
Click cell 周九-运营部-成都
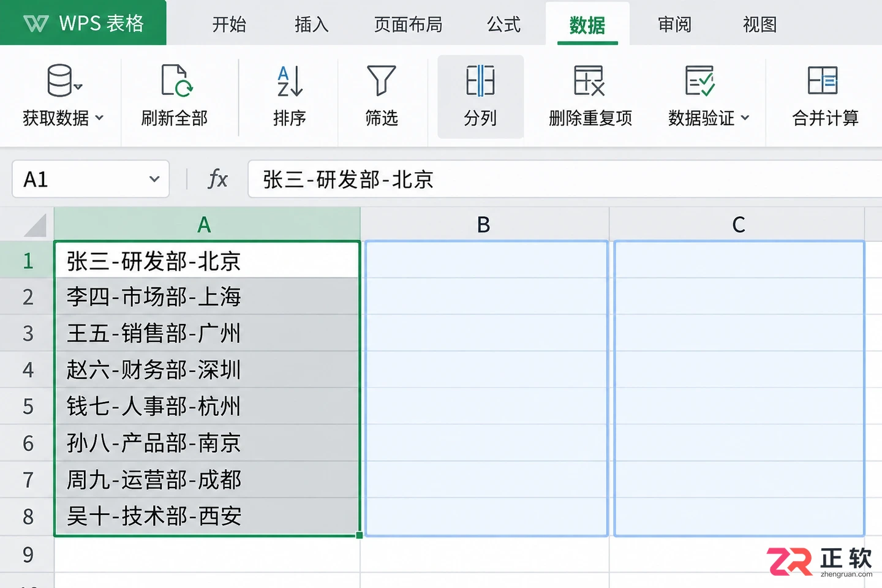tap(207, 480)
